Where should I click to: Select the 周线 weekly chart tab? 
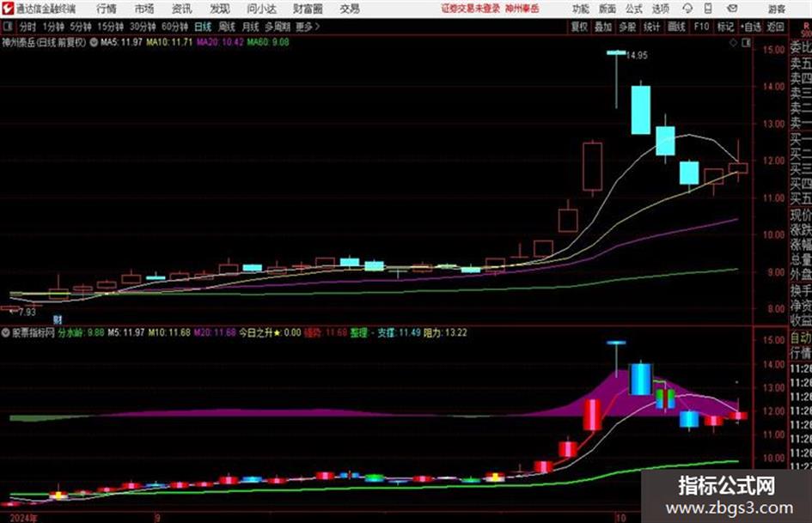click(227, 27)
